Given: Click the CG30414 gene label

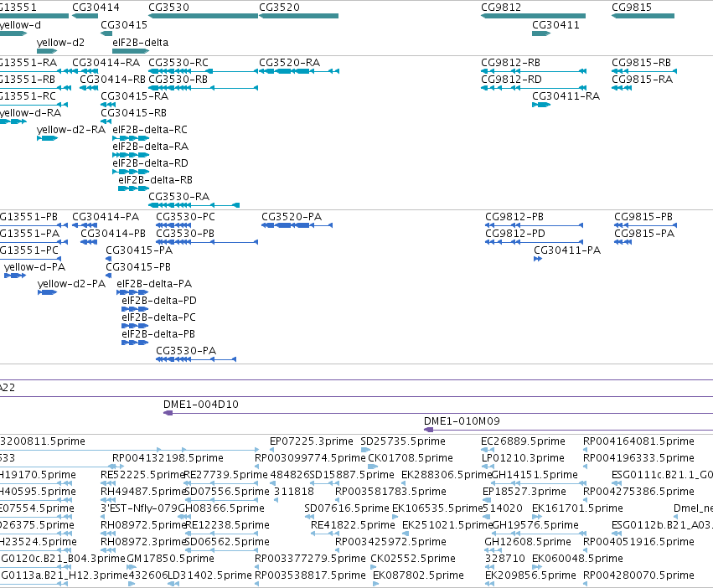Looking at the screenshot, I should [96, 8].
